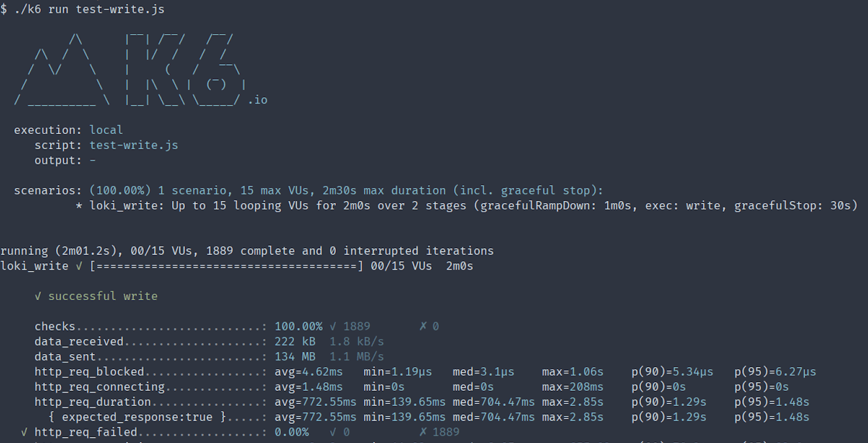This screenshot has height=443, width=868.
Task: Click the cross mark in http_req_failed row
Action: pos(423,432)
